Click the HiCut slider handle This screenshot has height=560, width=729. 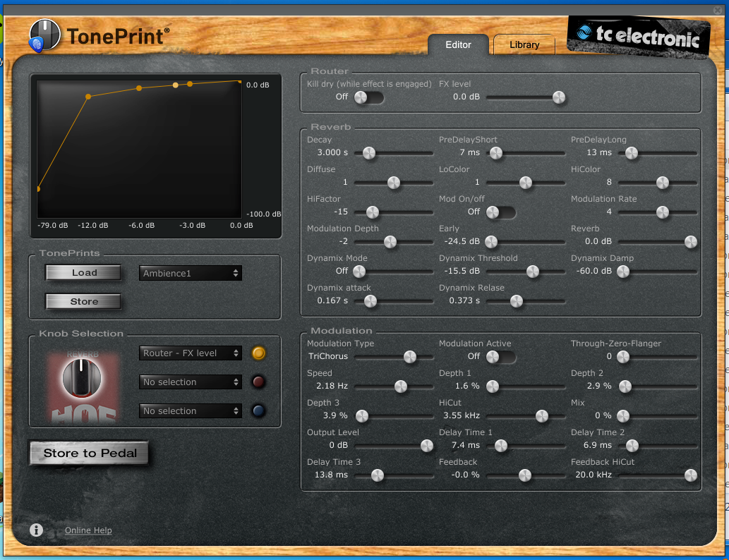coord(542,416)
